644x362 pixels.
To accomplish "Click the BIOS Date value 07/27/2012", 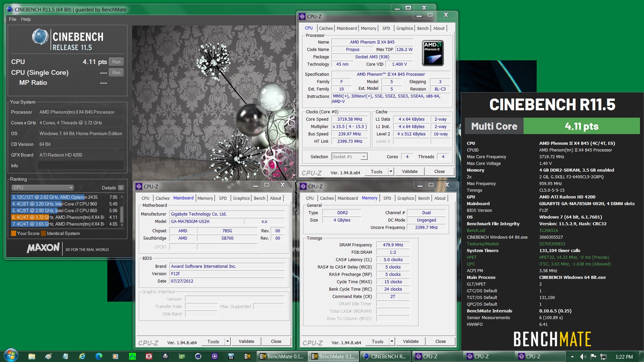I will tap(227, 281).
